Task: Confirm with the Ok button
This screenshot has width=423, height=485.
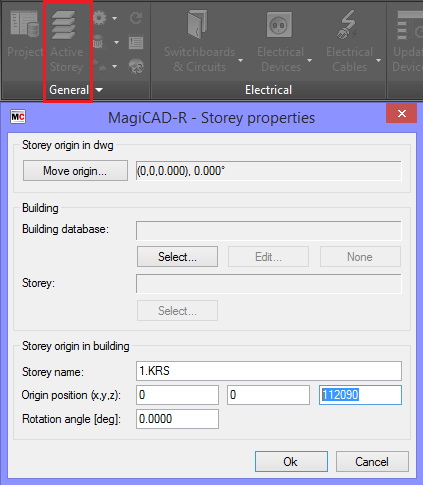Action: coord(291,462)
